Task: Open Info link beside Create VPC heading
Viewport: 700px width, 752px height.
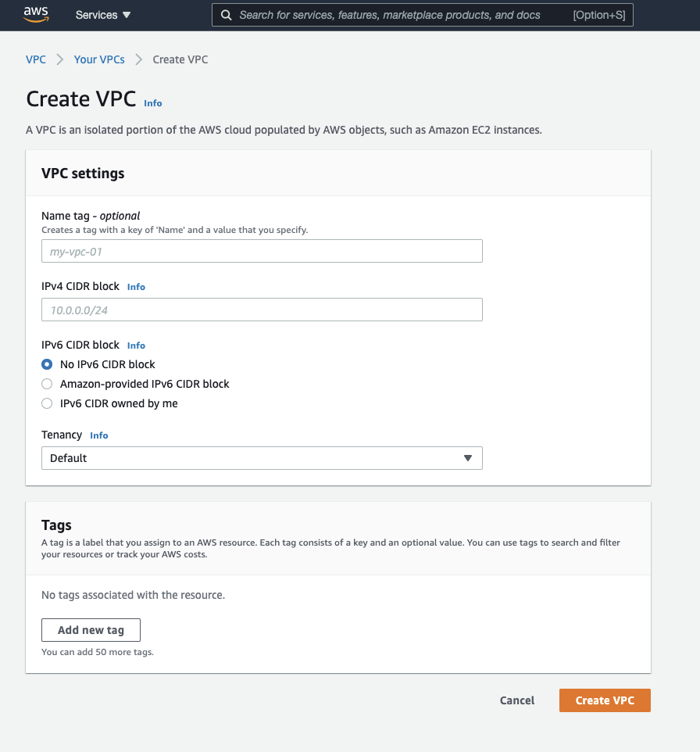Action: (153, 103)
